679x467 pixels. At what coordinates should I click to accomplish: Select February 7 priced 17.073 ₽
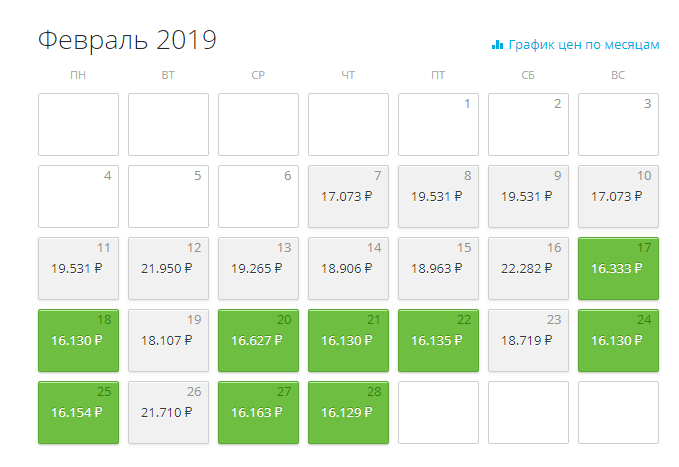point(348,196)
